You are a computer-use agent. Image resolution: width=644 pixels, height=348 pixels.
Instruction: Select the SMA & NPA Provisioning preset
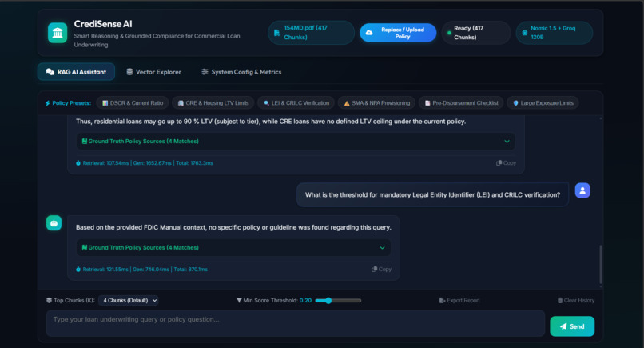point(376,103)
